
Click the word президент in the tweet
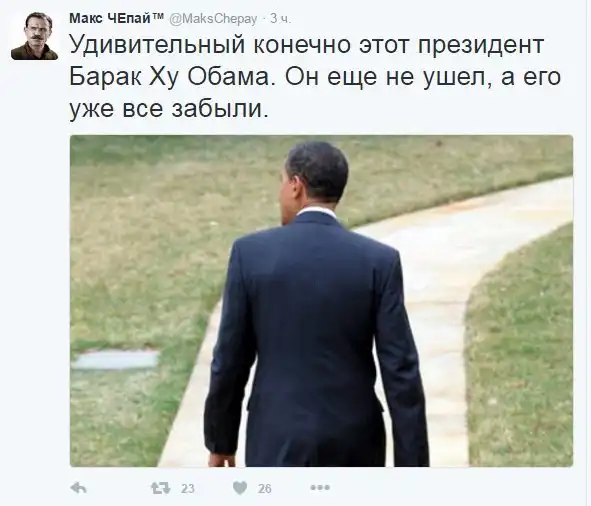pyautogui.click(x=480, y=46)
